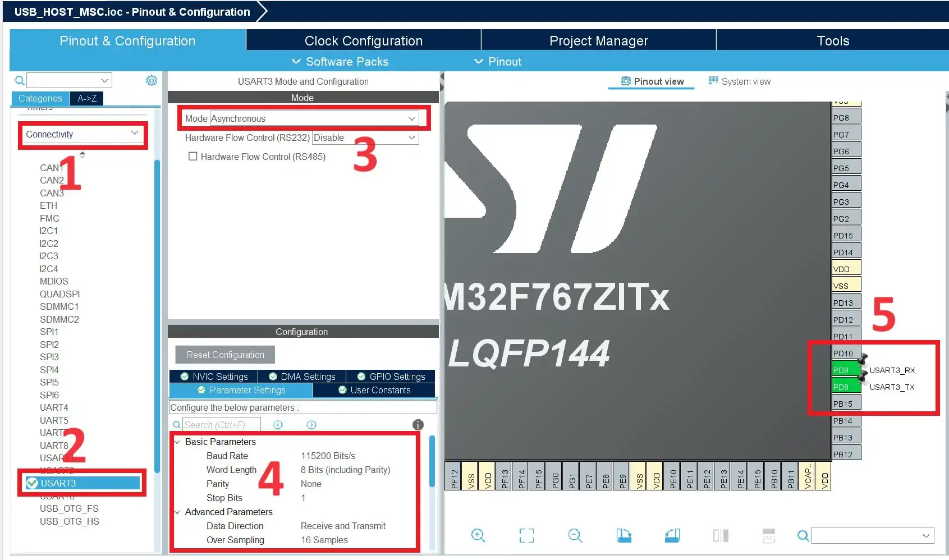Zoom in on the chip pinout
This screenshot has width=949, height=560.
478,535
